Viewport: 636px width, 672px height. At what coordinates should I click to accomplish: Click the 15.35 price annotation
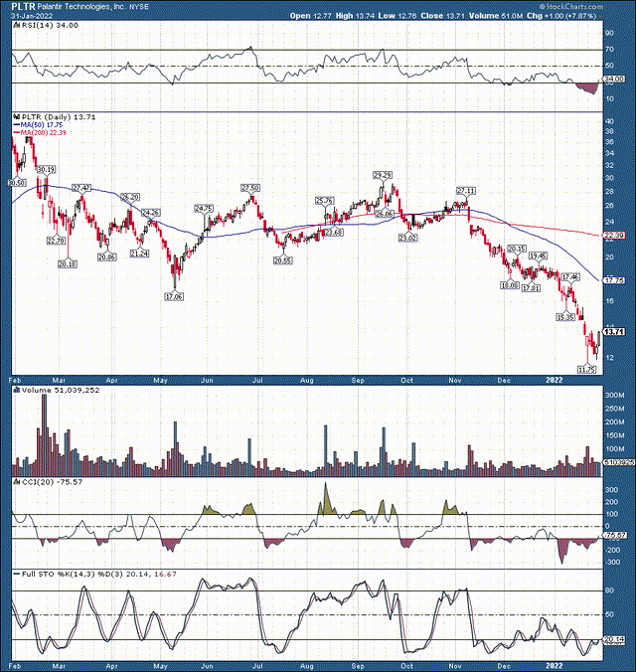tap(565, 317)
